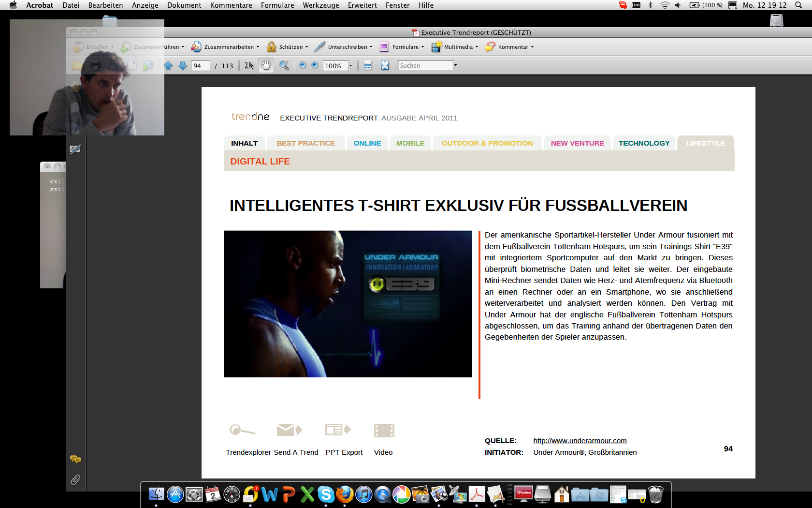Open Skype from the dock
The image size is (812, 508).
(x=326, y=494)
